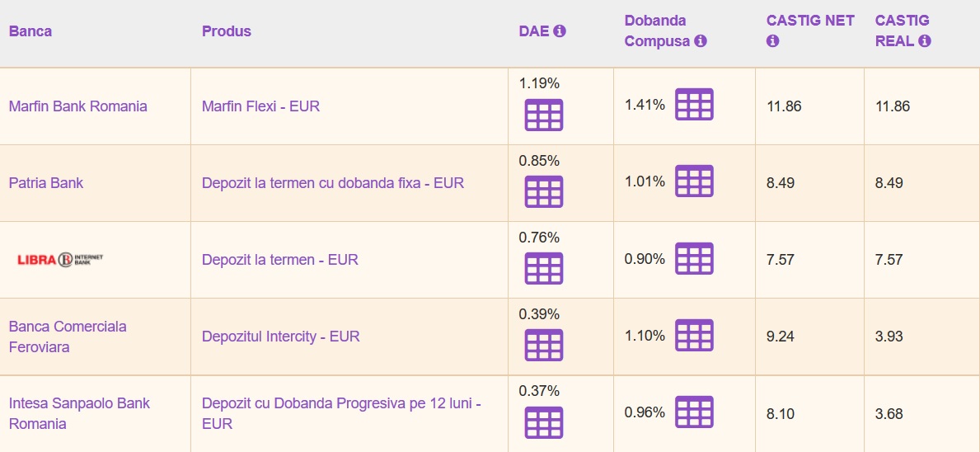Viewport: 980px width, 452px height.
Task: Click the DAE info icon in header
Action: tap(560, 31)
